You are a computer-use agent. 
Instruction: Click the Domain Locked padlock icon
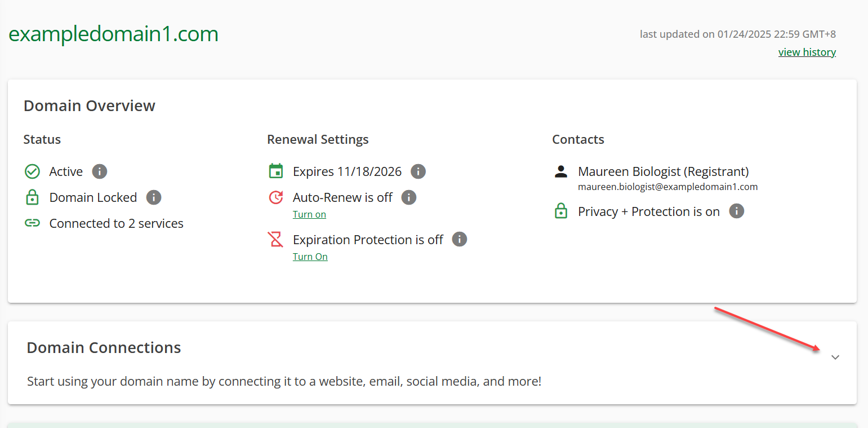pos(32,197)
